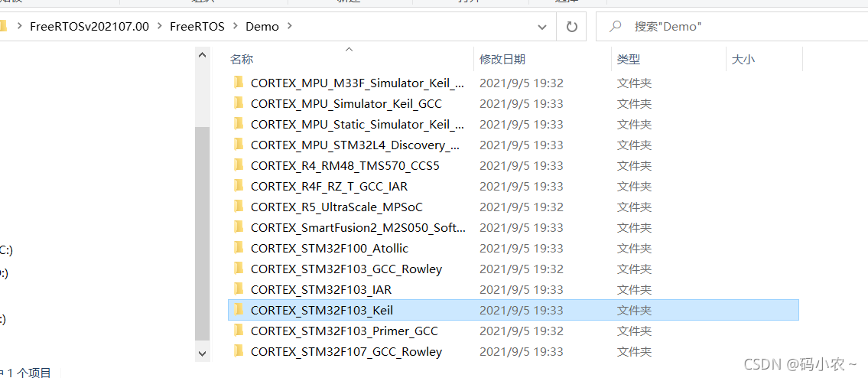The image size is (868, 378).
Task: Click navigation pane scroll up arrow
Action: pyautogui.click(x=202, y=55)
